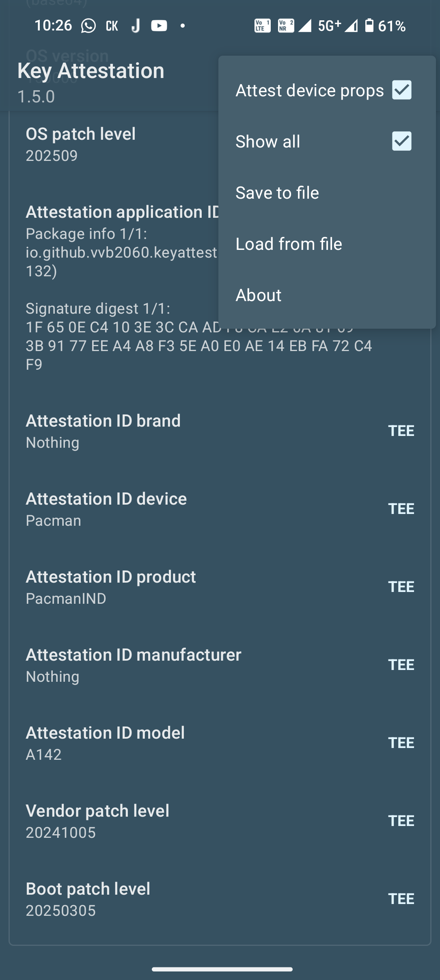Tap the CK notification icon
The height and width of the screenshot is (980, 440).
click(112, 26)
